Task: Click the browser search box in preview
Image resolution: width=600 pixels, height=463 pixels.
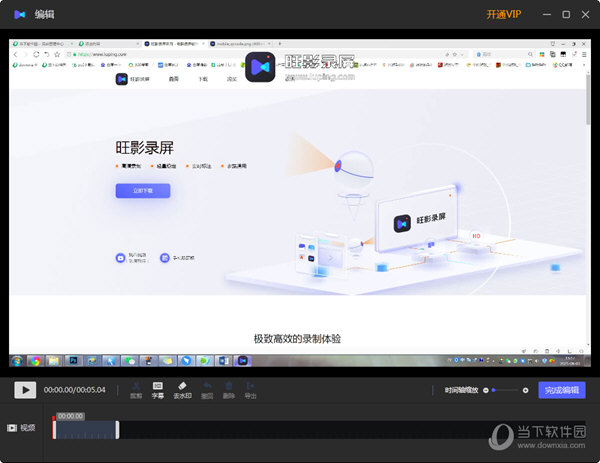Action: point(504,54)
